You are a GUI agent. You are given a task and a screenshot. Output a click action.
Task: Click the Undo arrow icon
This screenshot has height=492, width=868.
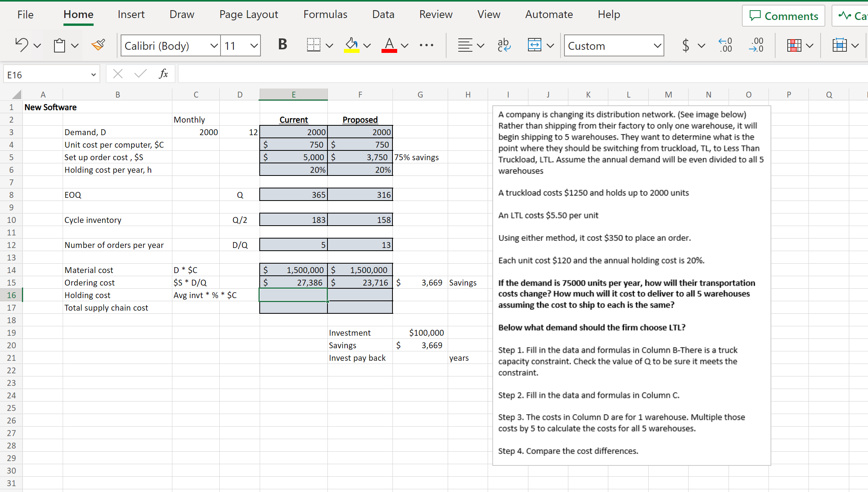[22, 45]
